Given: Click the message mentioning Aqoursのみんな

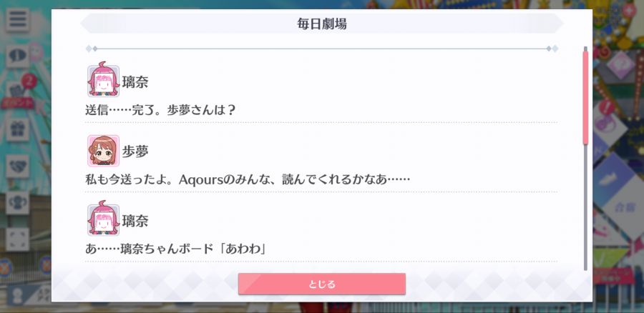Looking at the screenshot, I should tap(248, 179).
